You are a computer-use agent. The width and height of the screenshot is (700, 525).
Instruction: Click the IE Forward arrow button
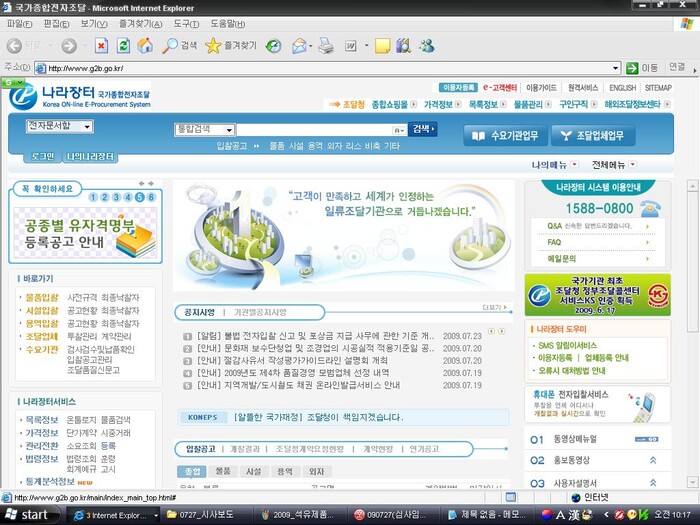(x=69, y=46)
